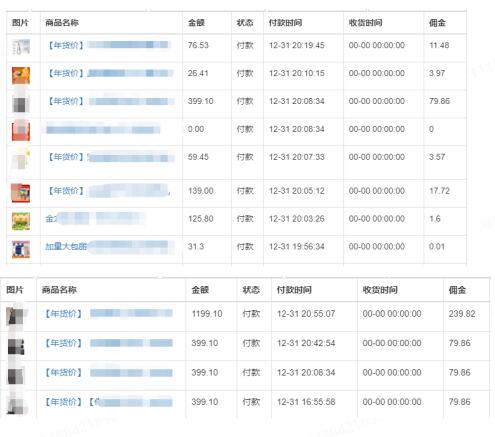Select the amount 1199.10
Viewport: 495px width, 437px height.
click(x=207, y=314)
